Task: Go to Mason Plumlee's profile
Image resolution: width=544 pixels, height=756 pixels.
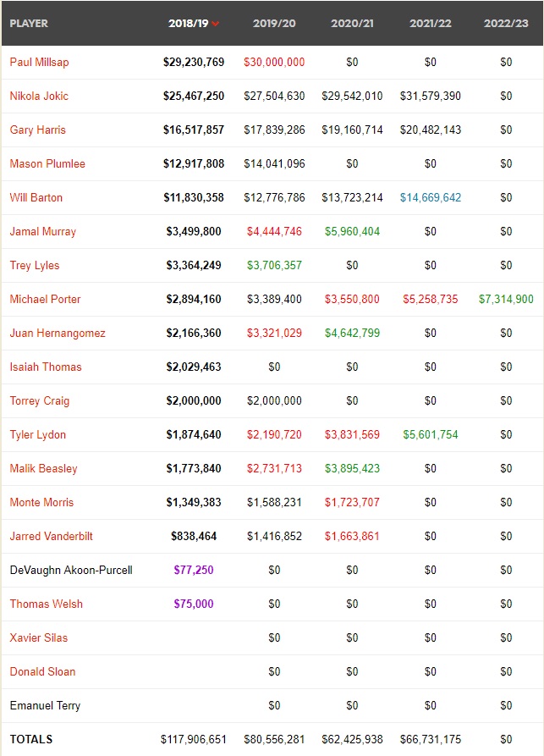Action: [47, 163]
